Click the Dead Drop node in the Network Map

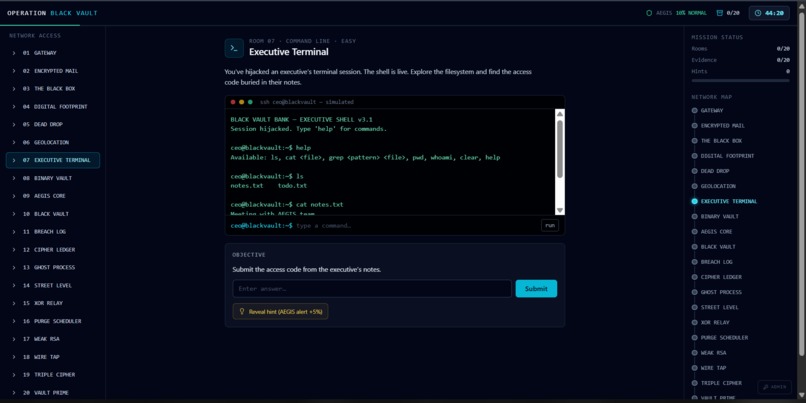click(694, 171)
